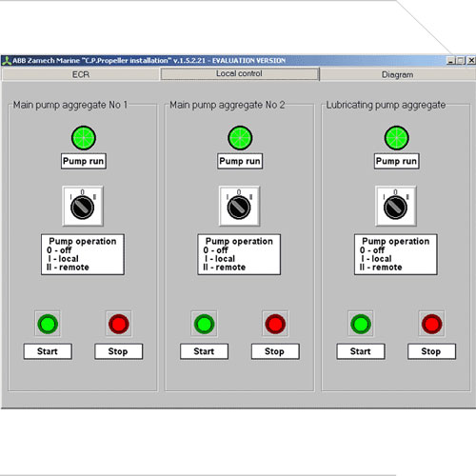Click Pump run indicator of Lubricating pump

397,138
